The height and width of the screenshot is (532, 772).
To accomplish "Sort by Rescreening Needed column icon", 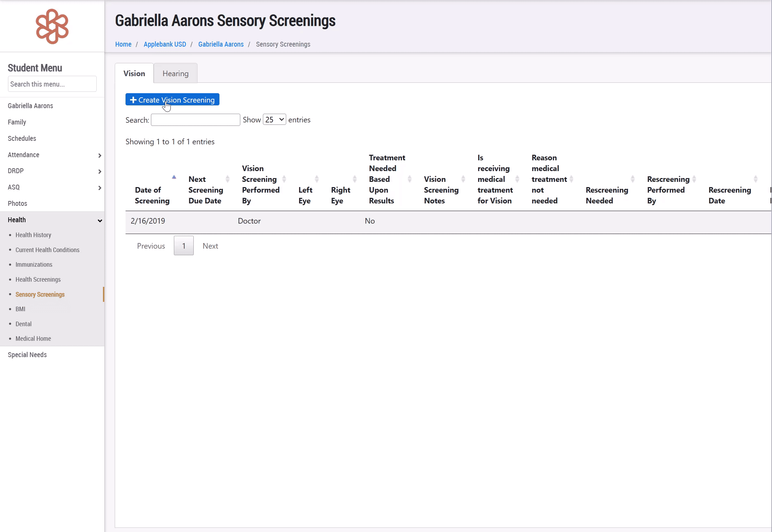I will click(633, 179).
